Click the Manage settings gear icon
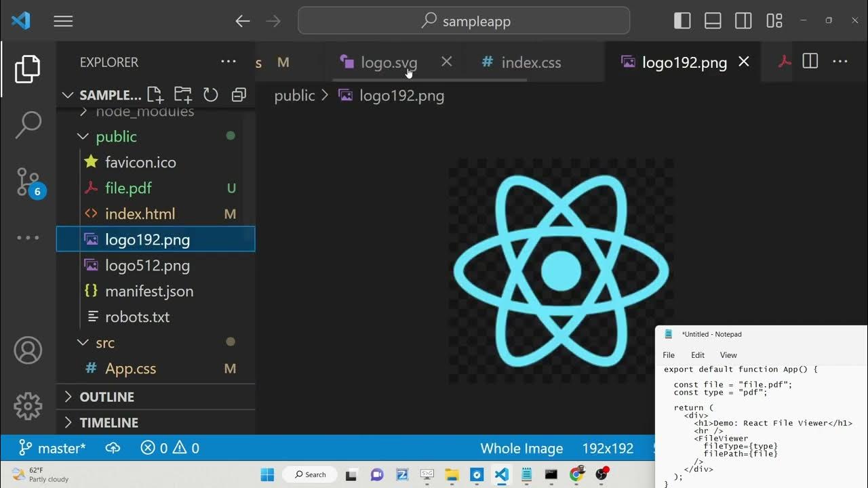 pyautogui.click(x=28, y=406)
